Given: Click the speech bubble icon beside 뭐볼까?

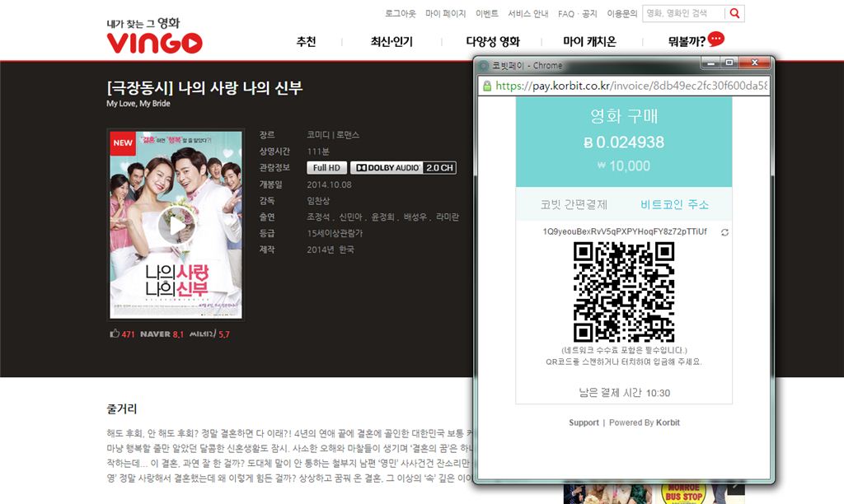Looking at the screenshot, I should tap(716, 39).
